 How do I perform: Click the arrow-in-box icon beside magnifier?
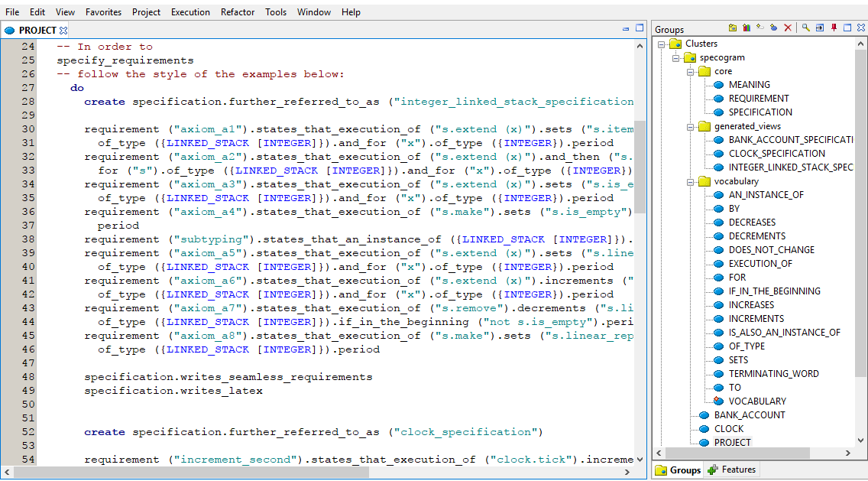click(x=819, y=28)
